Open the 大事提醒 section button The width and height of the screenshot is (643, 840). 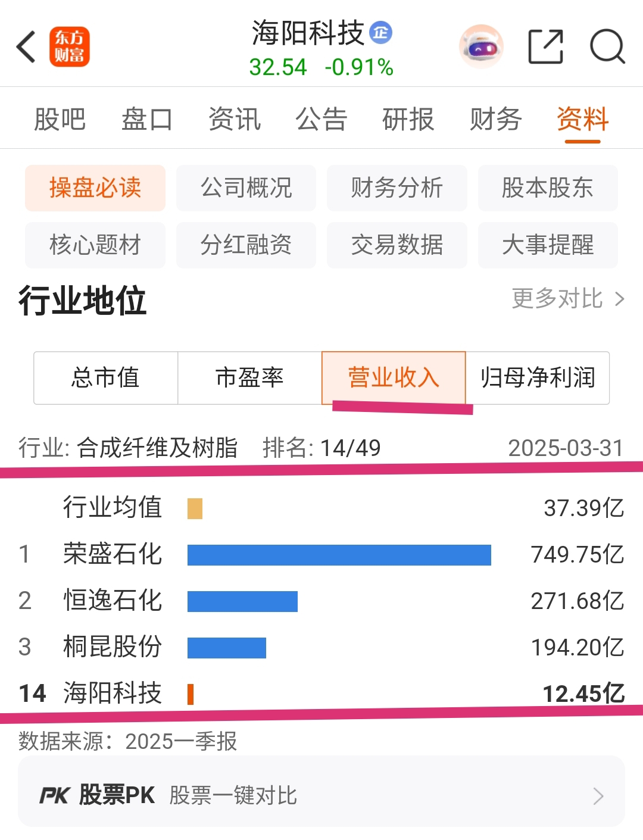pos(548,245)
